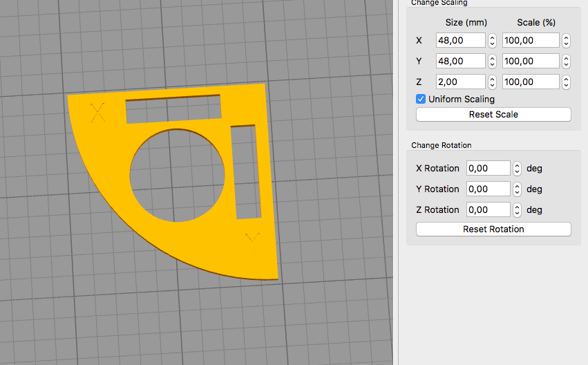Viewport: 588px width, 365px height.
Task: Click the stepper beside Y Scale
Action: [566, 62]
